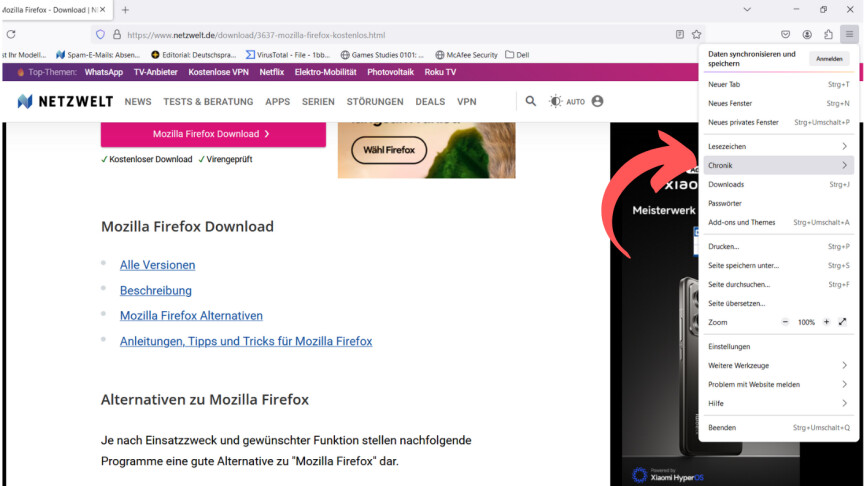Open WhatsApp top theme link
Screen dimensions: 864x486
104,72
